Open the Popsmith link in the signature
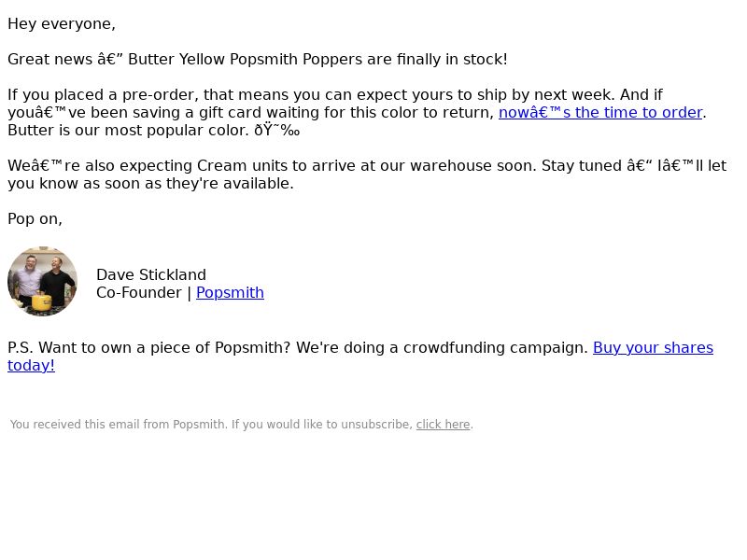747x560 pixels. click(x=230, y=293)
